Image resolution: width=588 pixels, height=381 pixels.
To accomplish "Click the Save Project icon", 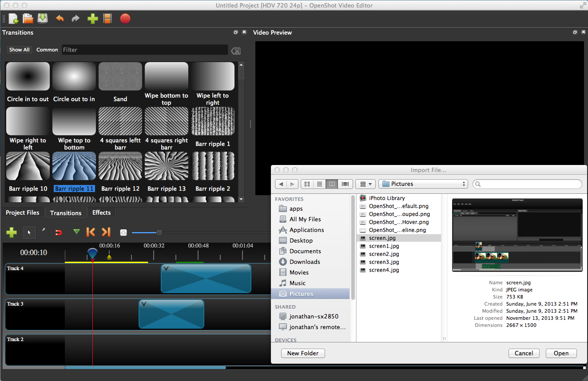I will click(x=43, y=19).
